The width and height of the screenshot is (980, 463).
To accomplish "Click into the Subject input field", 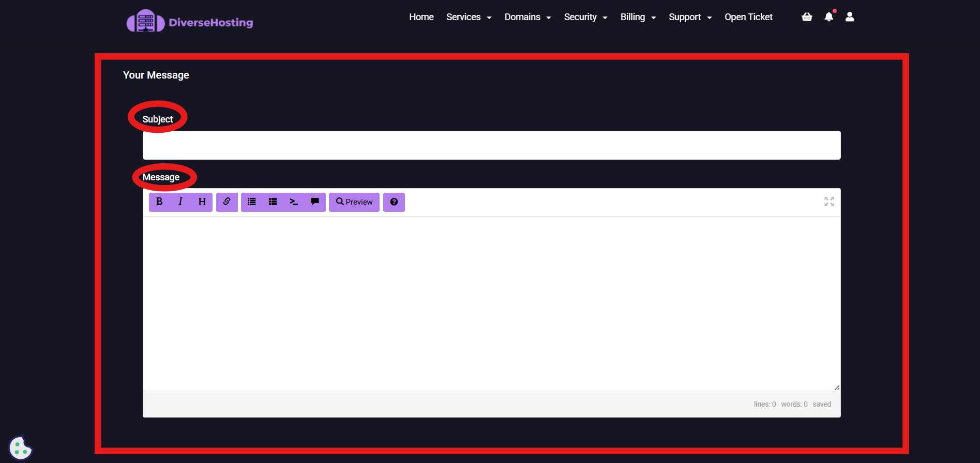I will point(491,145).
